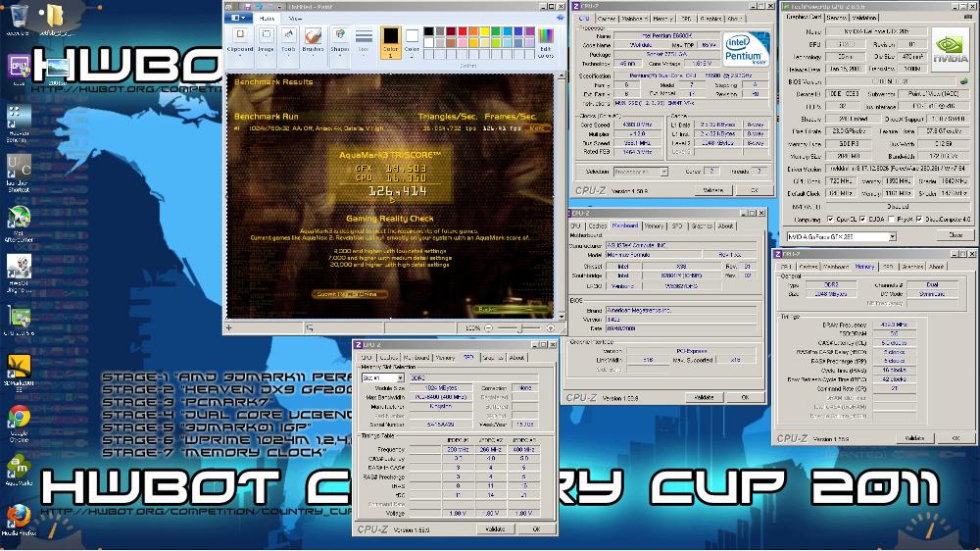Click Validate in the CPU-Z SPD window
Viewport: 980px width, 551px height.
[x=495, y=529]
